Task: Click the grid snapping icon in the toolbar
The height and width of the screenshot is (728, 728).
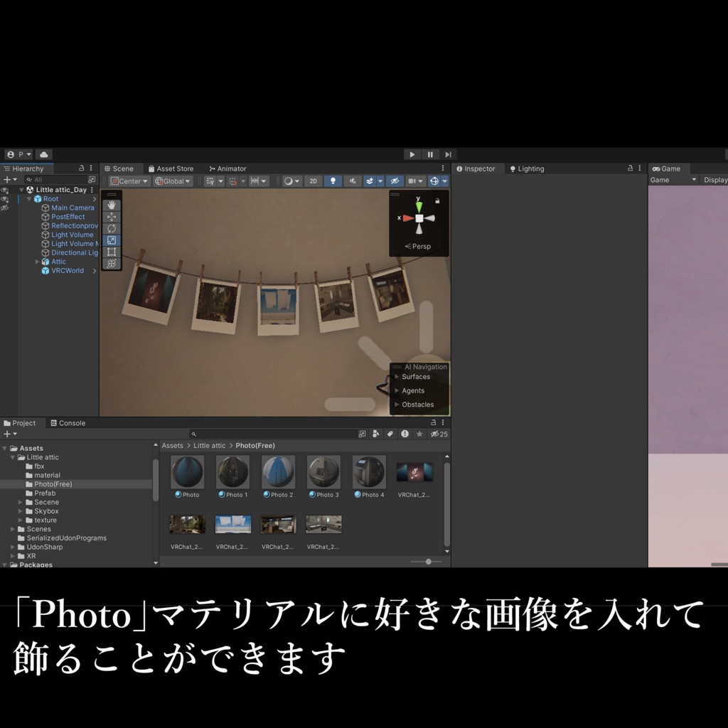Action: (232, 181)
